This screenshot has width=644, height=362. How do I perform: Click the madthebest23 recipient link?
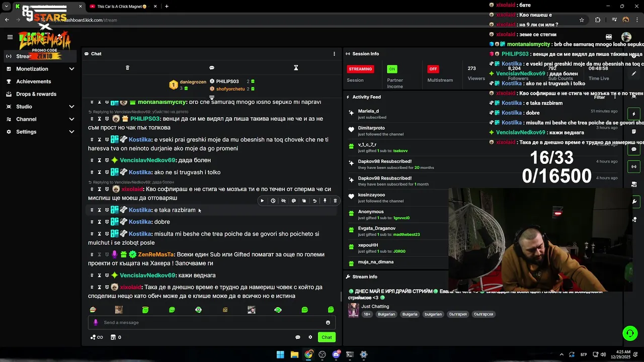407,234
